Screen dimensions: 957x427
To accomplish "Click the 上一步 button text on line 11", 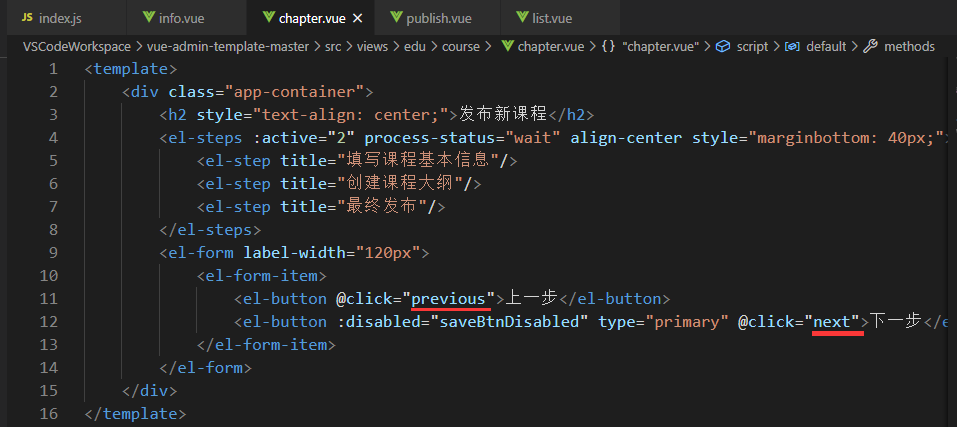I will point(532,298).
